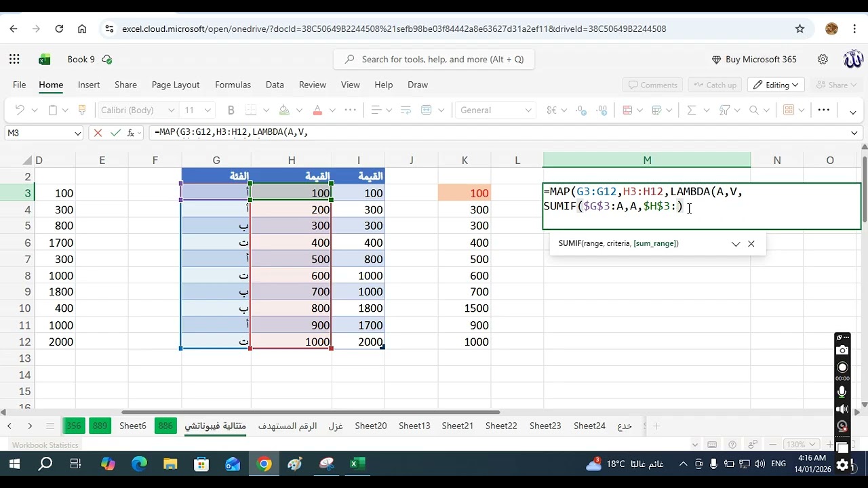Open the File menu
The image size is (868, 488).
click(x=19, y=85)
